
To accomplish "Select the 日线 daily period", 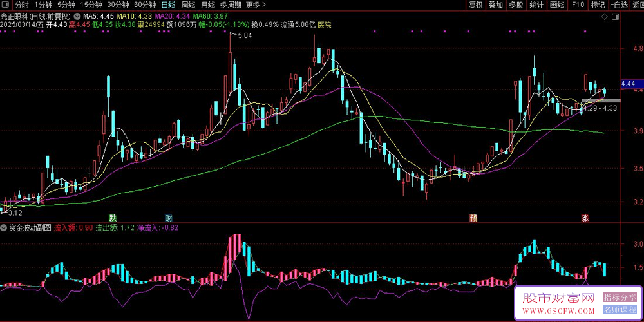I will click(x=168, y=5).
